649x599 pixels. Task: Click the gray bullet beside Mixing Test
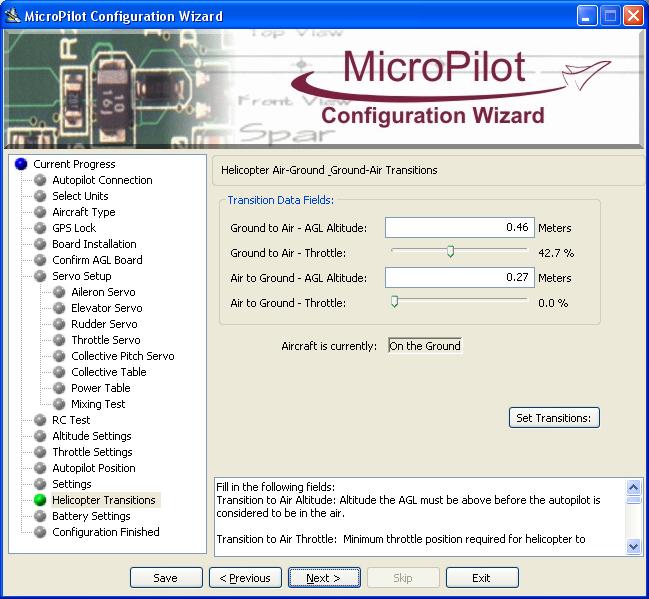point(59,404)
